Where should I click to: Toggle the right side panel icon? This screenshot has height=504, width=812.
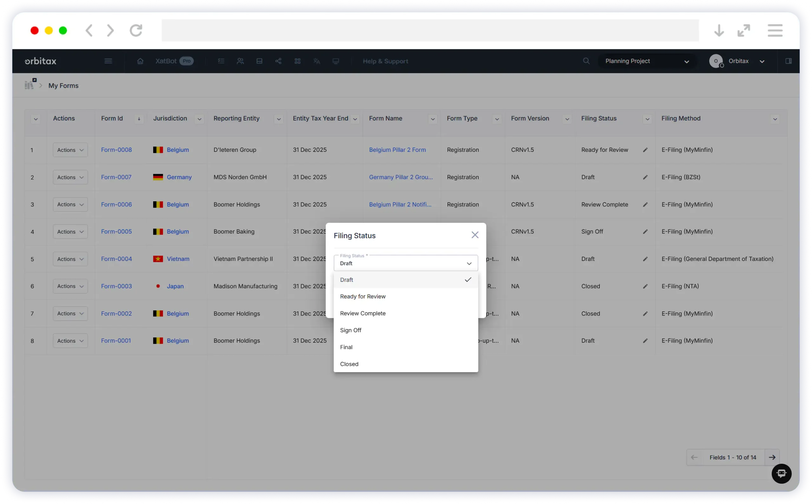tap(789, 61)
